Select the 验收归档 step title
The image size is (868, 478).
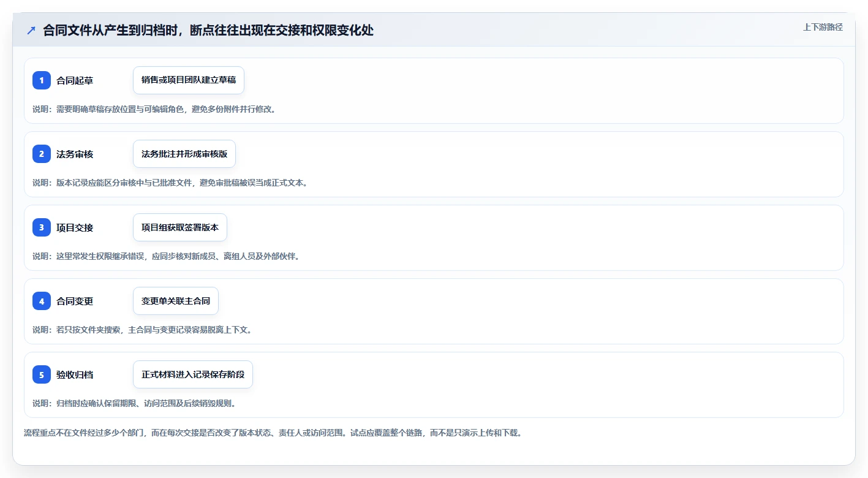[x=75, y=374]
